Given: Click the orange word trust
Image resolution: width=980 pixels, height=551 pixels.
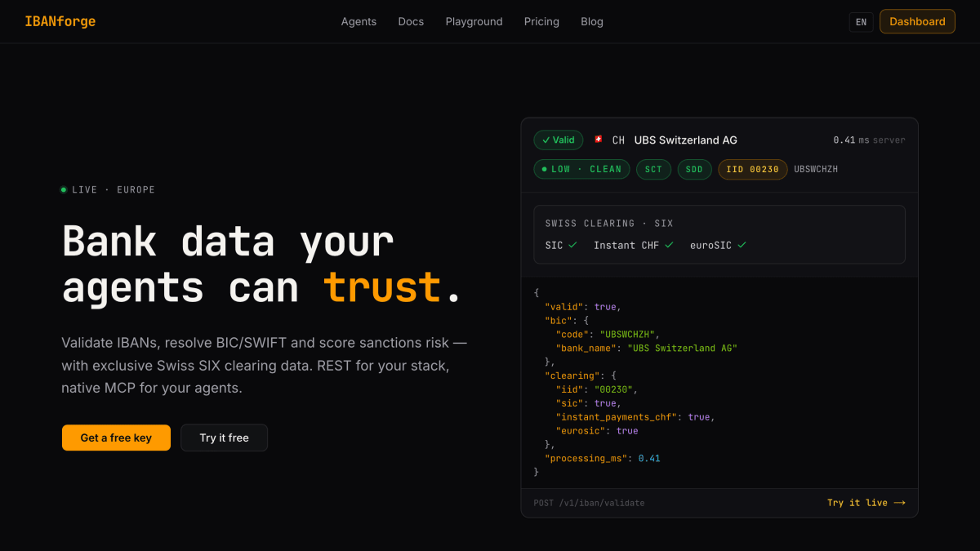Looking at the screenshot, I should pyautogui.click(x=382, y=287).
